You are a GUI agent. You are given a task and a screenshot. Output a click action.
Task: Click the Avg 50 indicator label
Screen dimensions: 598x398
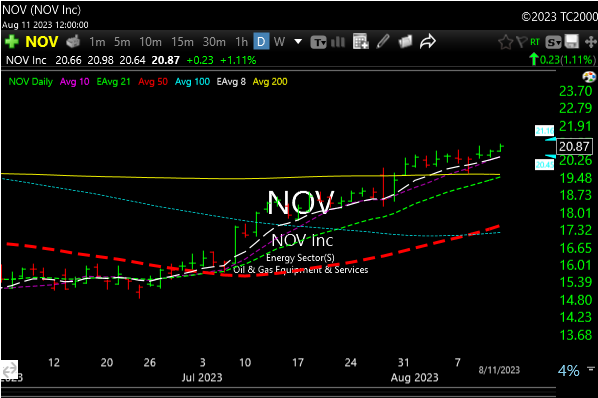tap(153, 82)
